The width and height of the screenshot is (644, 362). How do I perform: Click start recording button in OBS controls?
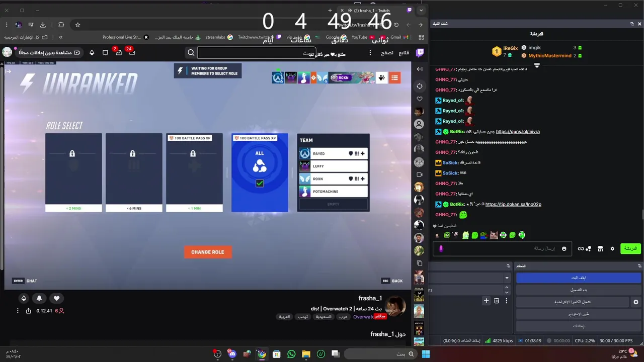click(579, 290)
